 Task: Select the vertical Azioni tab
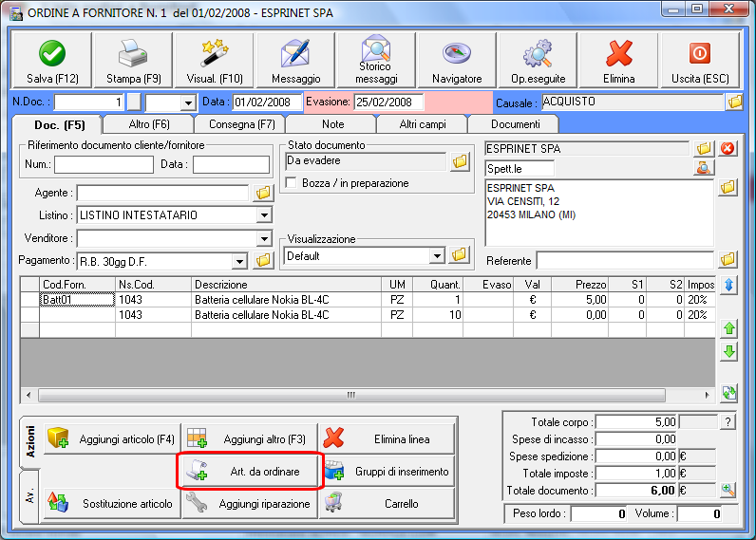(x=29, y=441)
